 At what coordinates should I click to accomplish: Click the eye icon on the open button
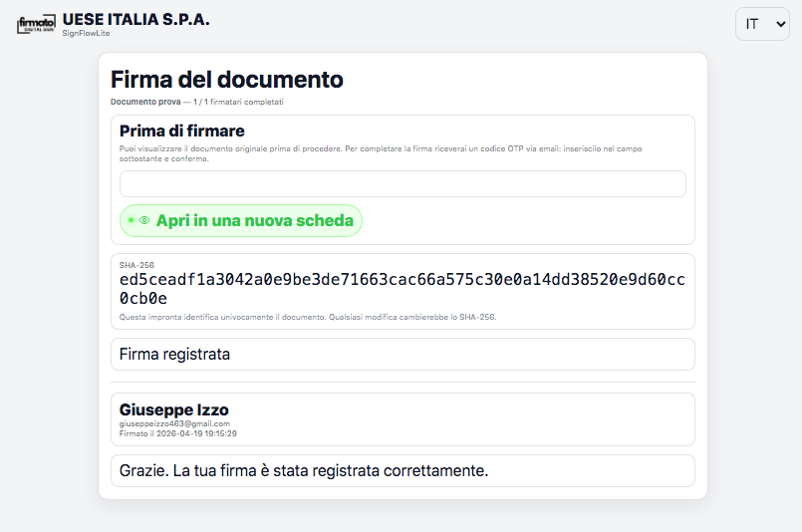tap(144, 221)
